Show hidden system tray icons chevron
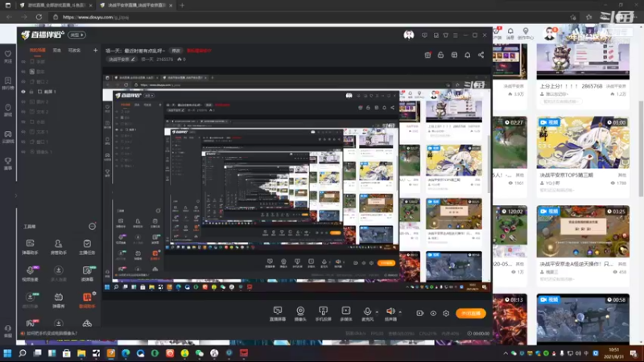The image size is (644, 362). point(506,353)
